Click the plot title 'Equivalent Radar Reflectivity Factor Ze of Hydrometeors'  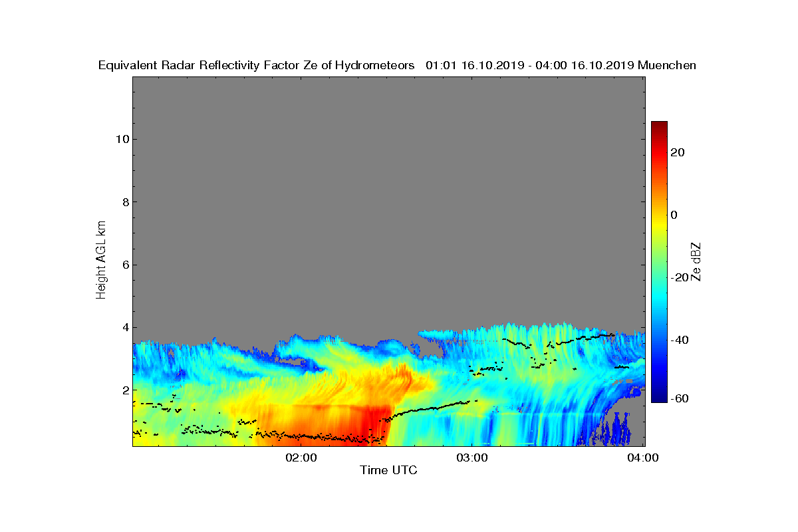pyautogui.click(x=257, y=65)
